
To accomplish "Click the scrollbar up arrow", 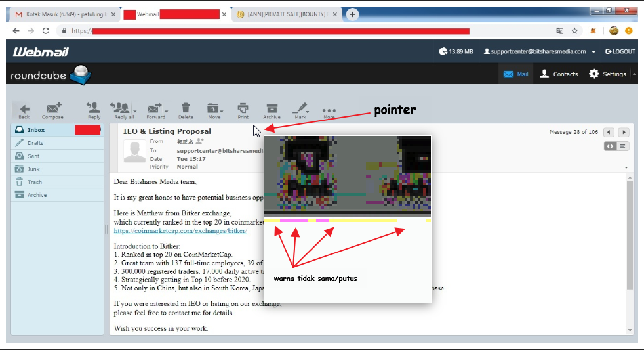I will point(630,178).
